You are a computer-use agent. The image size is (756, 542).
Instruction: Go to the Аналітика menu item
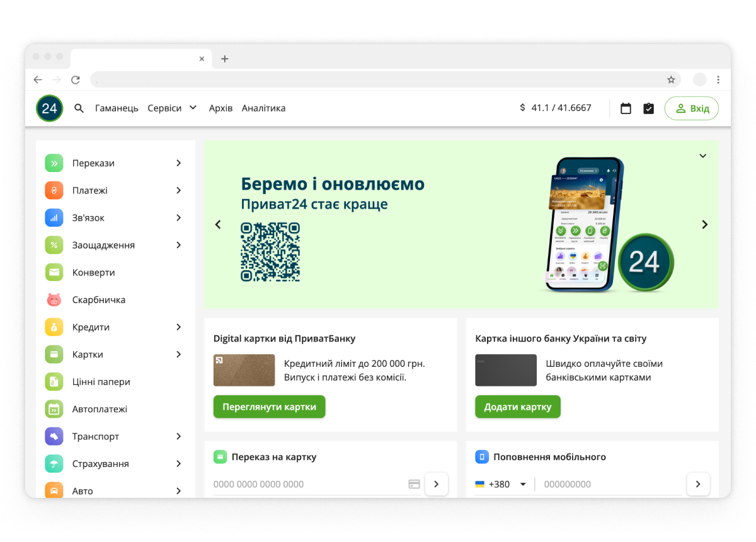[x=263, y=108]
